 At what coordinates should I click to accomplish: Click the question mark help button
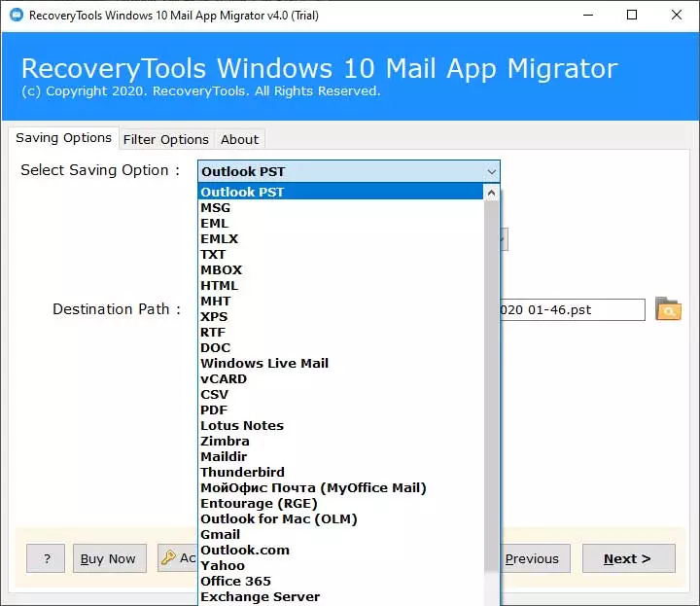(x=46, y=558)
